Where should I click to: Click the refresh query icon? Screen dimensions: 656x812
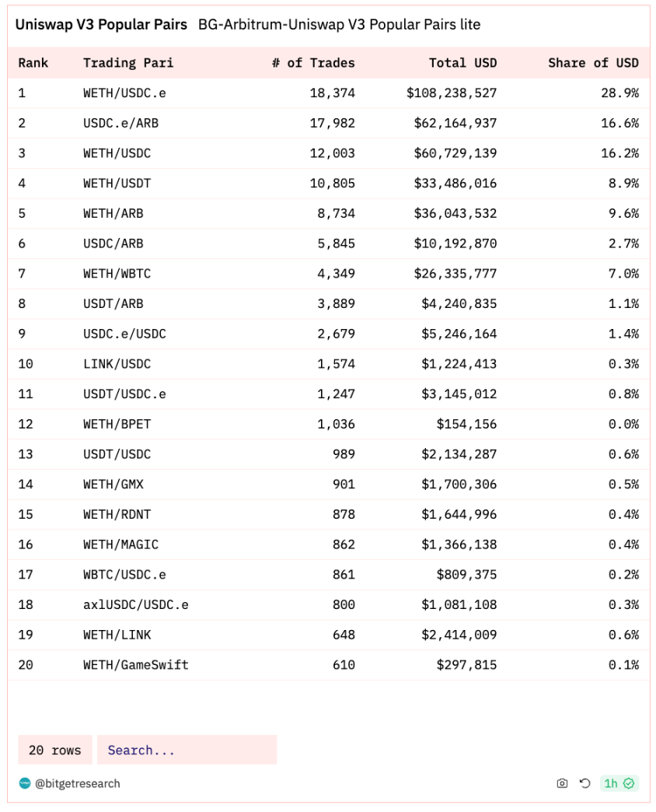584,783
